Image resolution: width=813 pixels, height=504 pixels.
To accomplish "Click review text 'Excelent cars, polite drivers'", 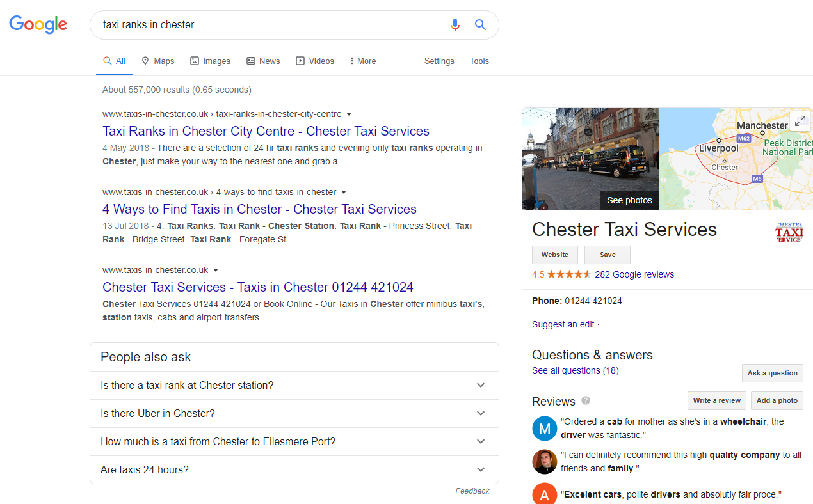I will pyautogui.click(x=671, y=494).
